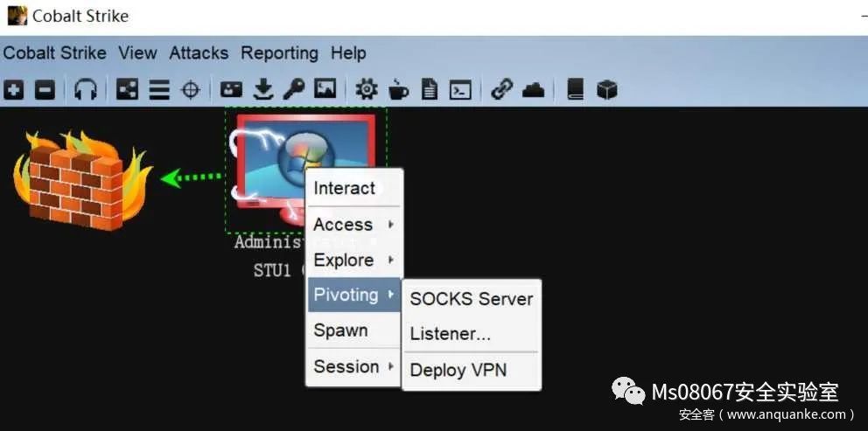Screen dimensions: 868x431
Task: Open the Help menu
Action: [348, 53]
